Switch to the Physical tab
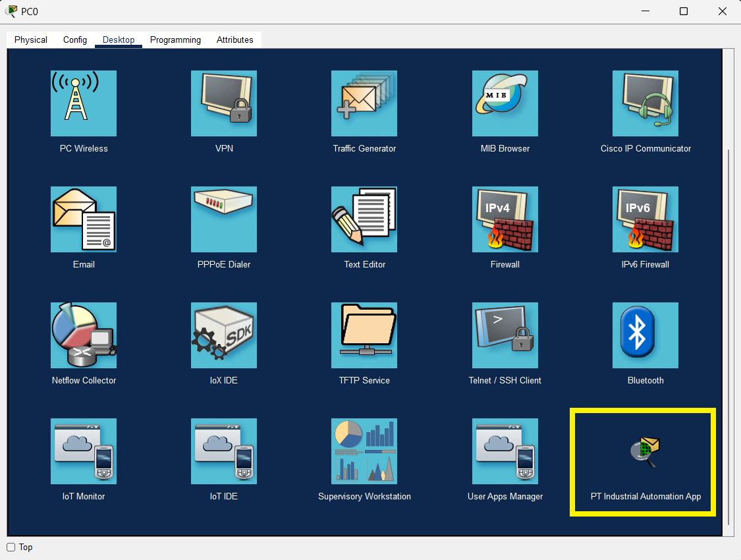 pos(31,40)
